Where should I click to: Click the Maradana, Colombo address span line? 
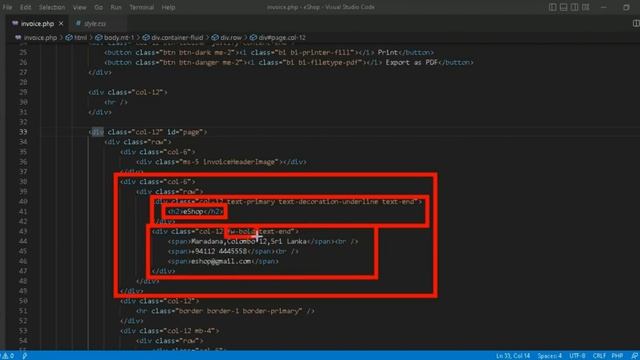click(x=263, y=241)
